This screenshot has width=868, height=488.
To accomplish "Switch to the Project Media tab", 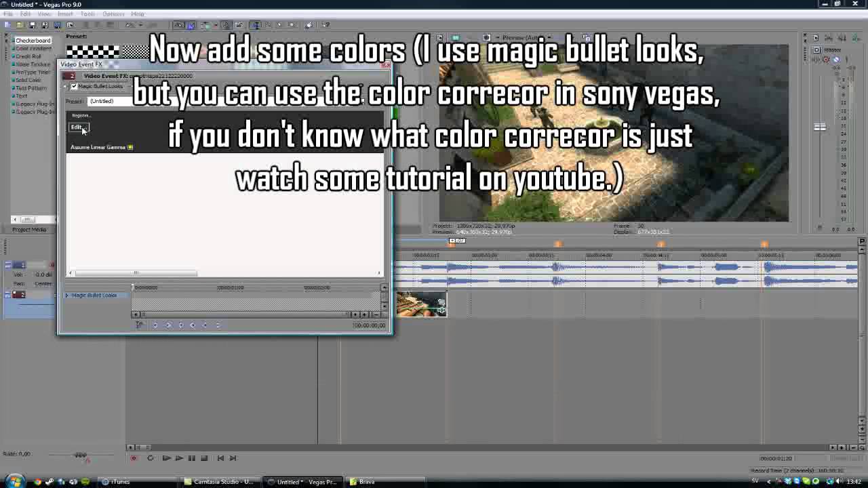I will pos(29,230).
